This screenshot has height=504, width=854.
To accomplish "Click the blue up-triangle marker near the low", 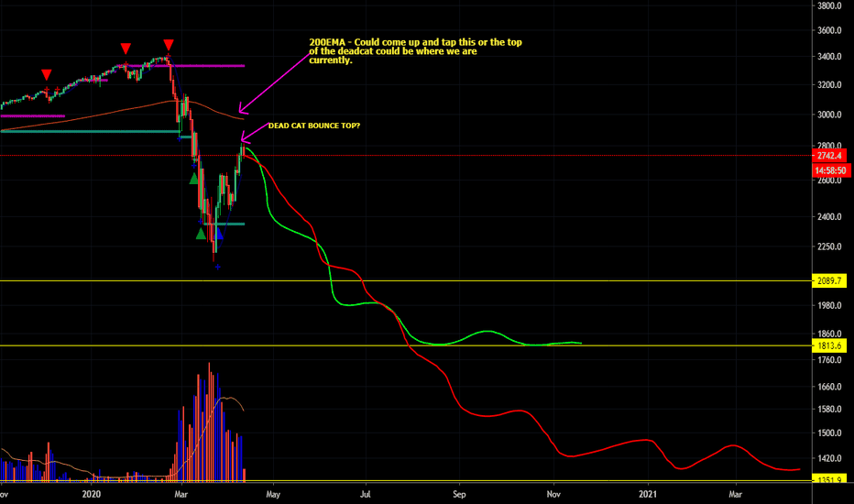I will 218,234.
